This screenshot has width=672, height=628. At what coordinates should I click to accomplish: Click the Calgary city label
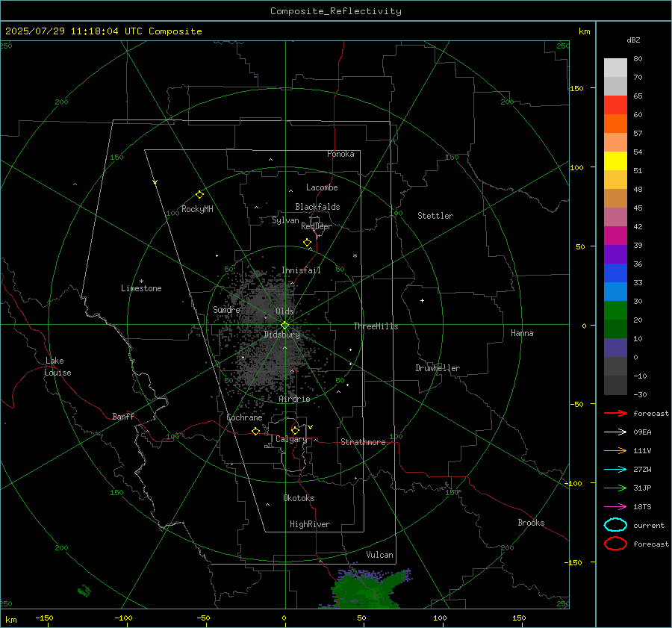pyautogui.click(x=291, y=439)
